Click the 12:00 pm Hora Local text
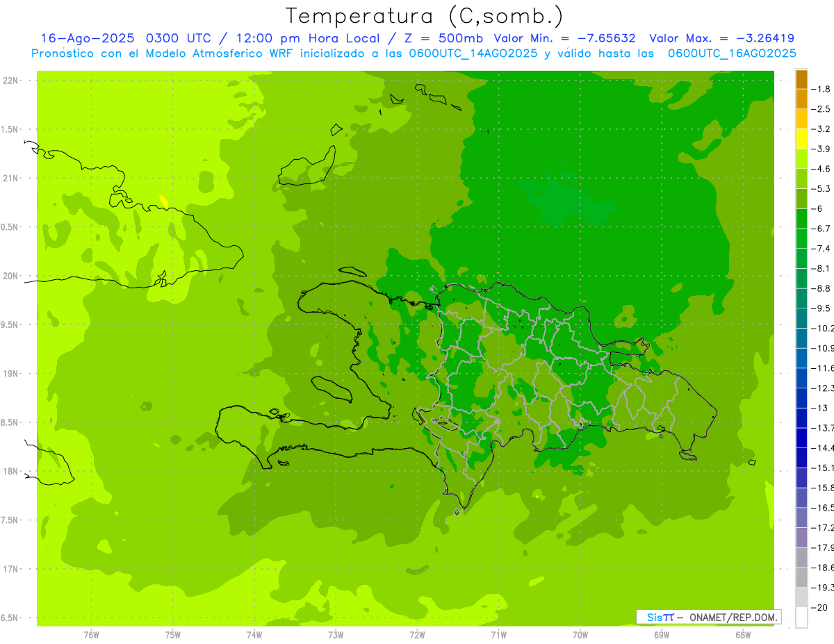The height and width of the screenshot is (644, 834). [309, 38]
